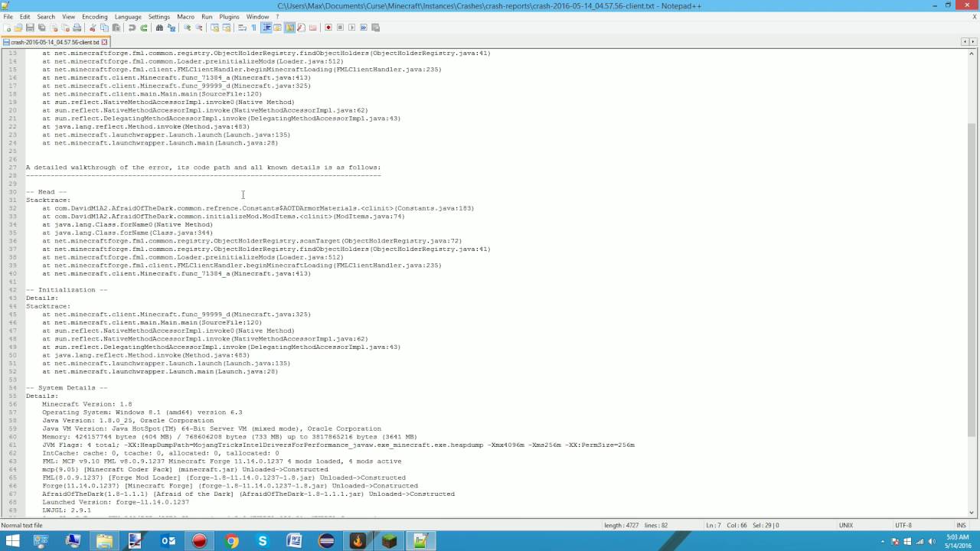
Task: Click the vertical scrollbar thumb
Action: click(x=973, y=279)
